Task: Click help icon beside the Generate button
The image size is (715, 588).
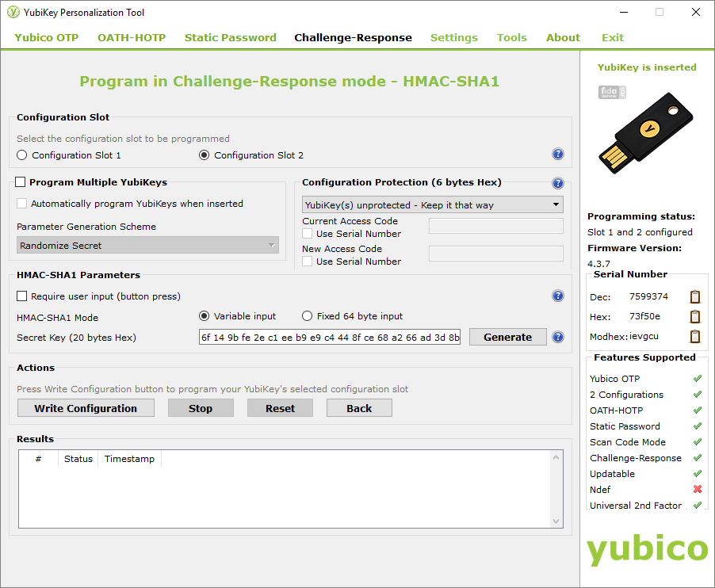Action: tap(557, 338)
